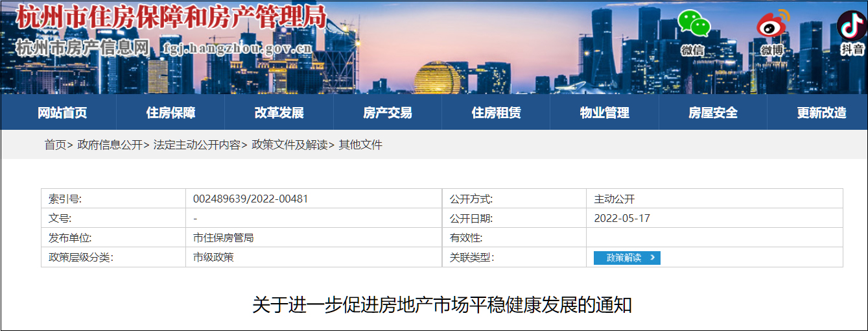Open the 房产交易 navigation menu
The height and width of the screenshot is (331, 868).
click(388, 112)
